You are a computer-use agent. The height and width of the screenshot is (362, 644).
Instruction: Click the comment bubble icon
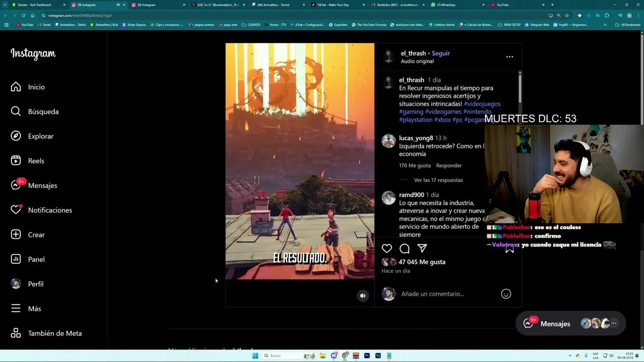point(405,248)
